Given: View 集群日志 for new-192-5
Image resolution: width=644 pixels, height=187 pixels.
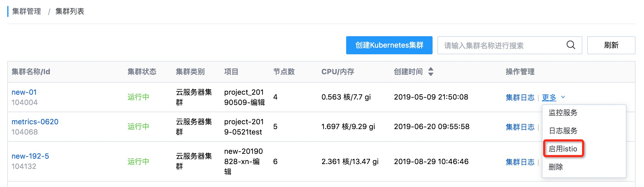Looking at the screenshot, I should pyautogui.click(x=520, y=162).
